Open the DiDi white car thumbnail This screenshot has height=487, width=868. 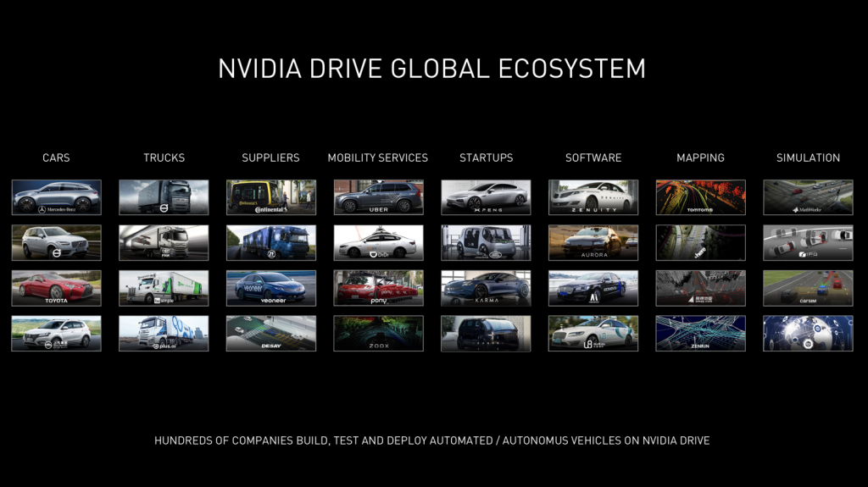click(379, 242)
